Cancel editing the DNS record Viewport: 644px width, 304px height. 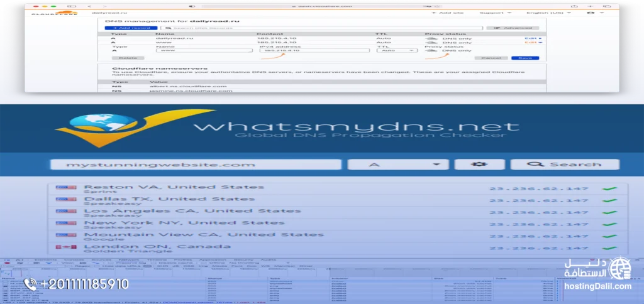pyautogui.click(x=491, y=58)
